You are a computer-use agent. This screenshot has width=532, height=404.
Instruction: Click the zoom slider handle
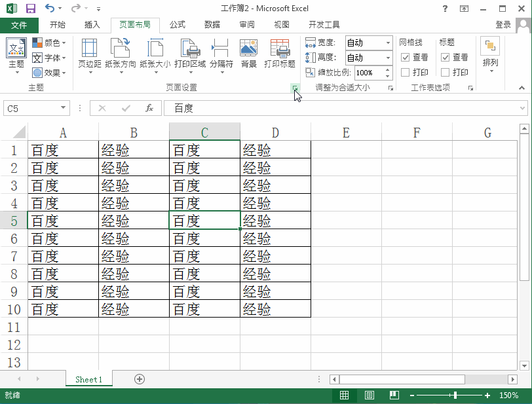455,395
